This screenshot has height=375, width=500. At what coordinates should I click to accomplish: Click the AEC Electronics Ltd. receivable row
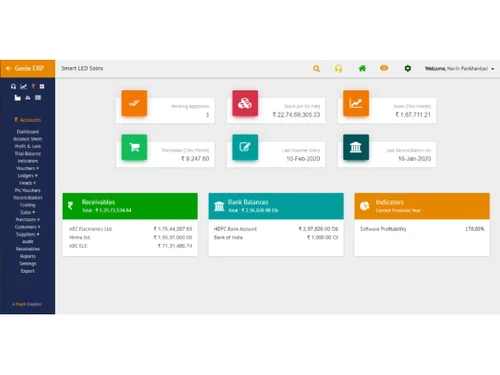[130, 229]
